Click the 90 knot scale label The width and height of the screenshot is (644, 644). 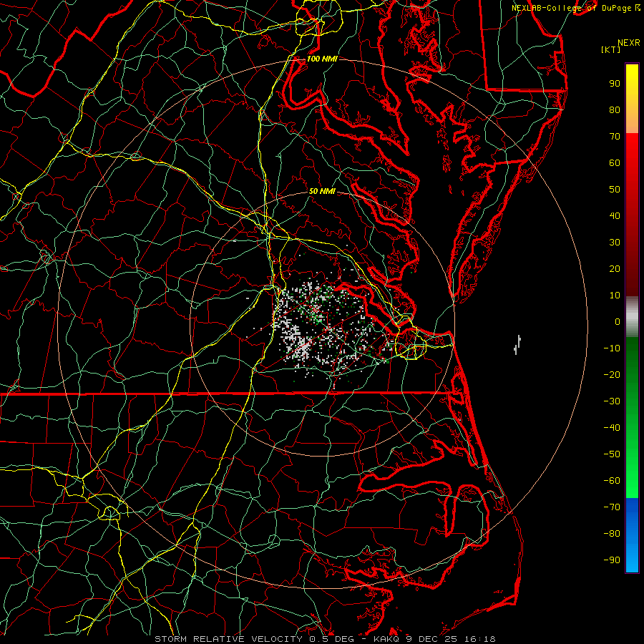tap(614, 84)
